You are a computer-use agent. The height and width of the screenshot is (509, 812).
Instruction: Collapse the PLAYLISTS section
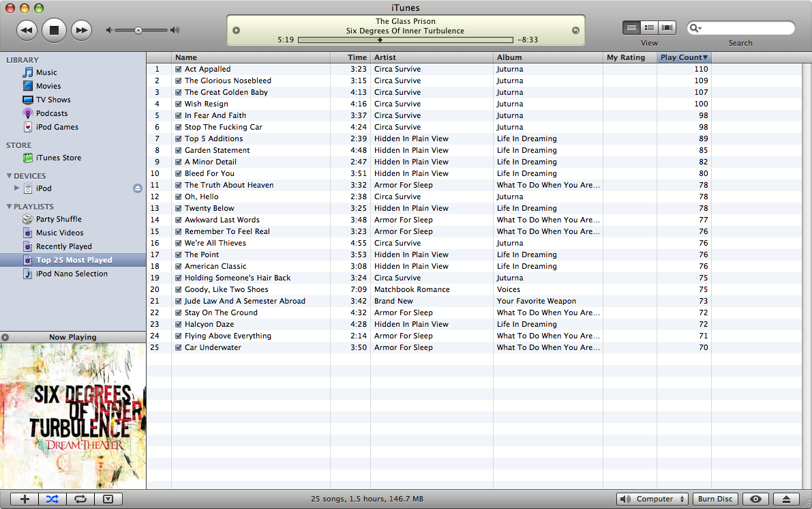[9, 206]
